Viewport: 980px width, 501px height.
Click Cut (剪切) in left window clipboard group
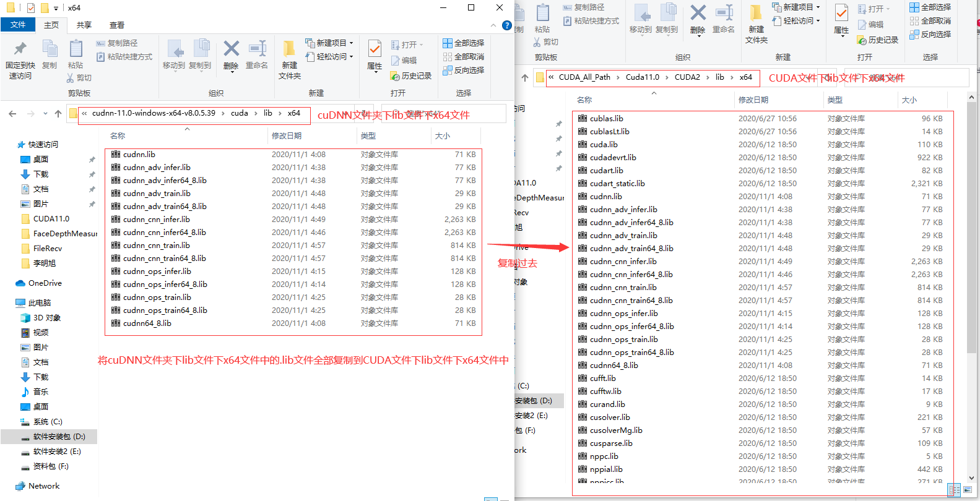(79, 78)
